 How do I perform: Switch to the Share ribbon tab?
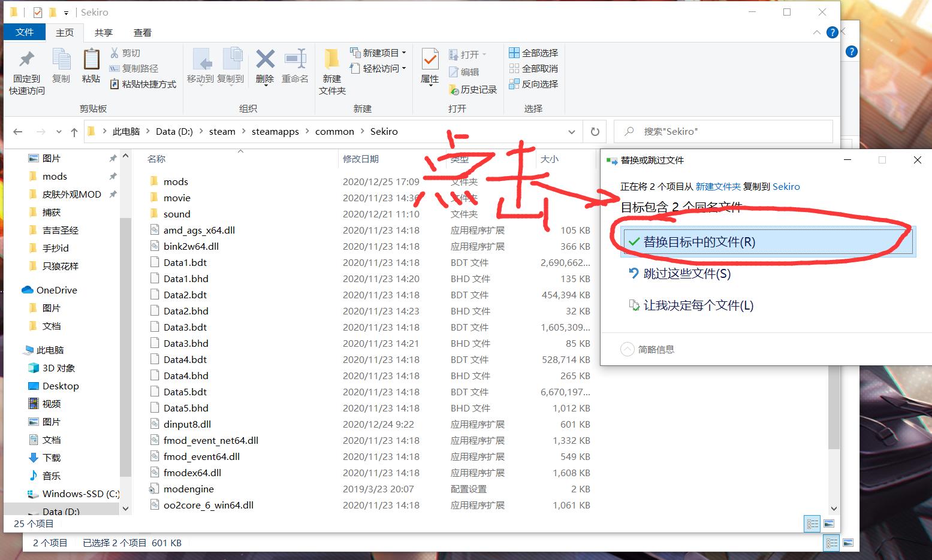103,32
